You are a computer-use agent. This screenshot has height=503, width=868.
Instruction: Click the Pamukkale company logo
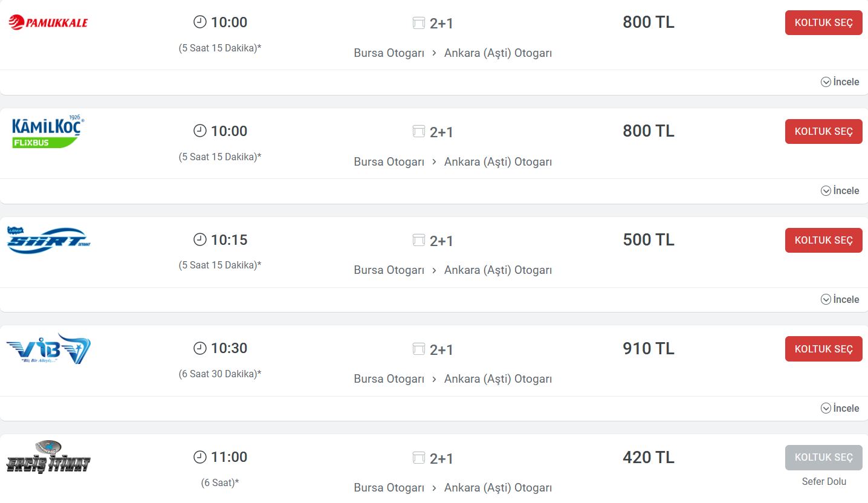pos(48,23)
